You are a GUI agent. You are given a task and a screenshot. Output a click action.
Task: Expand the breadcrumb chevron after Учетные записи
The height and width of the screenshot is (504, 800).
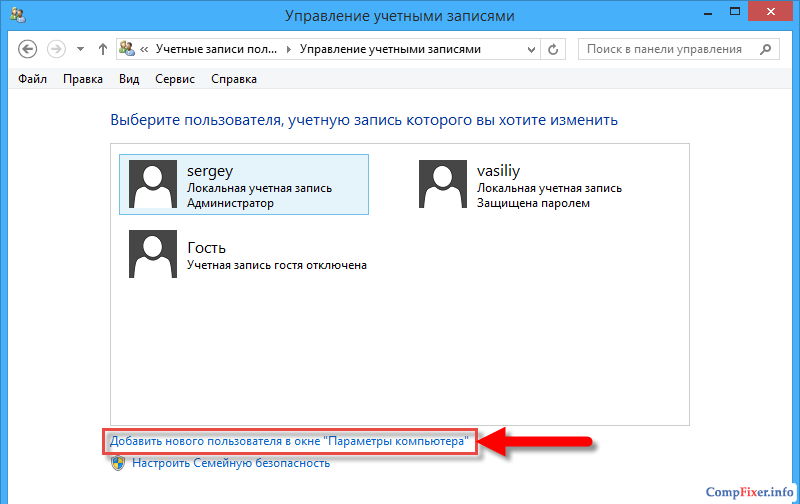(x=290, y=49)
